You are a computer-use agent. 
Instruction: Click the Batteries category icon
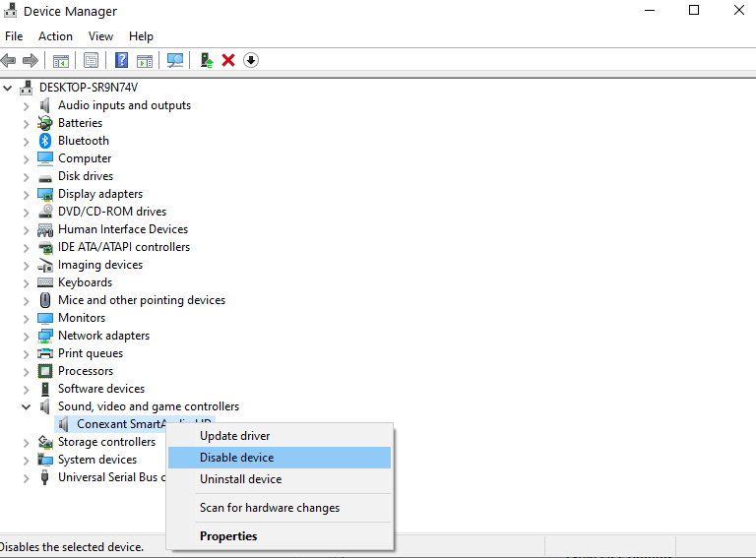coord(45,123)
